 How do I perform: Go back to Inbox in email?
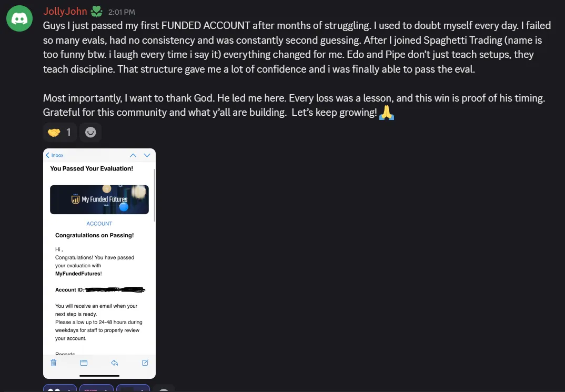(55, 155)
